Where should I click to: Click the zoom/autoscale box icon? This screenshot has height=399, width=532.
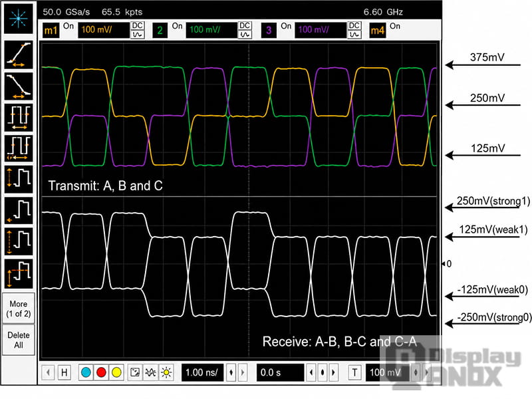[135, 372]
